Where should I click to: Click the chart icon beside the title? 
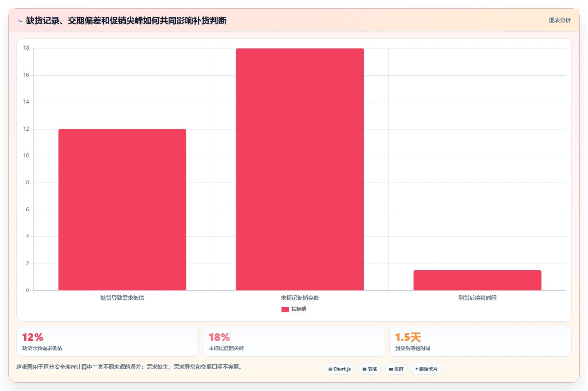(x=20, y=21)
